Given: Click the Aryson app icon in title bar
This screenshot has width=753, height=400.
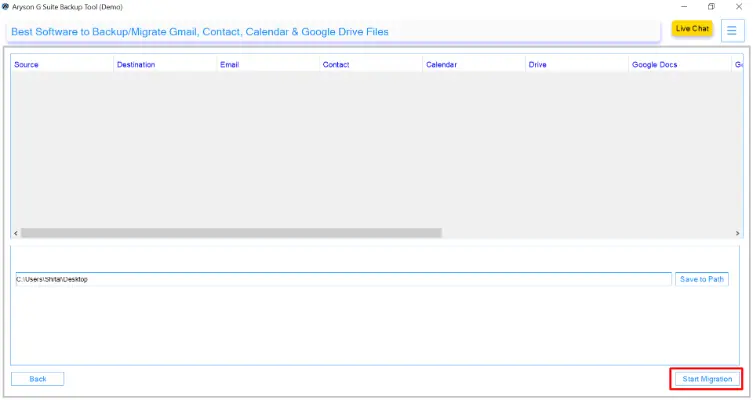Looking at the screenshot, I should pyautogui.click(x=6, y=7).
